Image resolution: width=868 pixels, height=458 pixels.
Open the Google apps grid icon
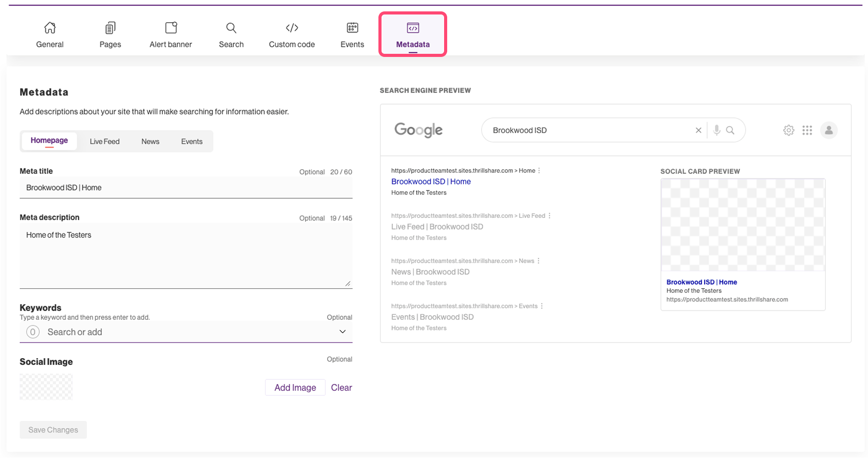[807, 130]
